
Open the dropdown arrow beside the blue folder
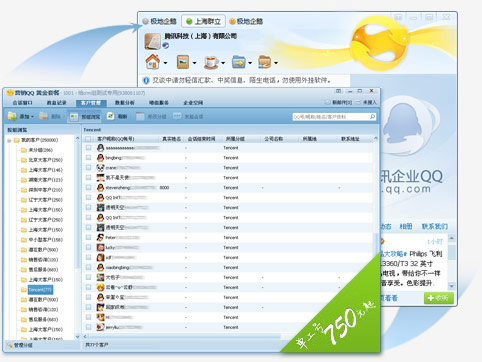tap(250, 63)
